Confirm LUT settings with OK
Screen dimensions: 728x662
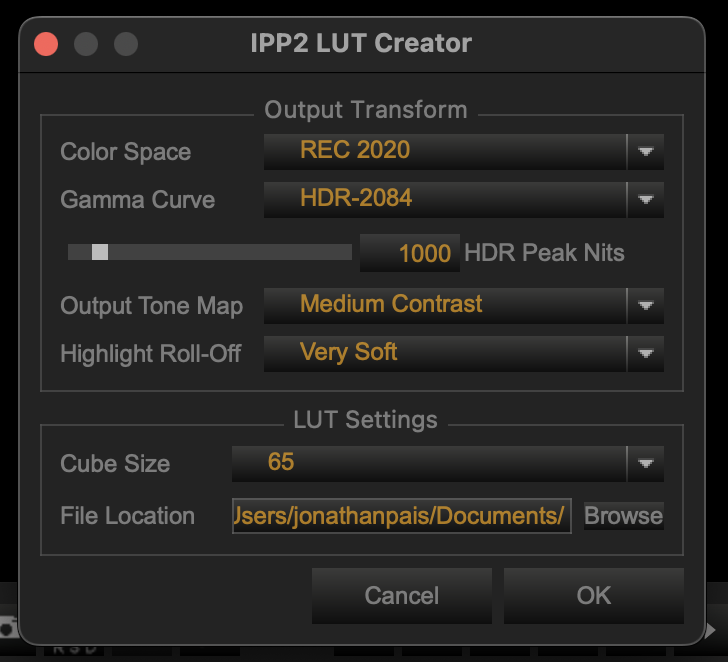(593, 596)
